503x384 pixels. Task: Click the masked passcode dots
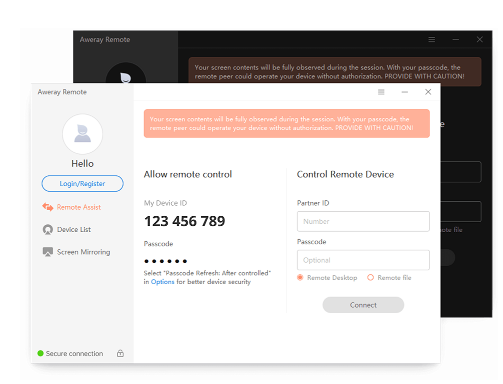pos(166,261)
